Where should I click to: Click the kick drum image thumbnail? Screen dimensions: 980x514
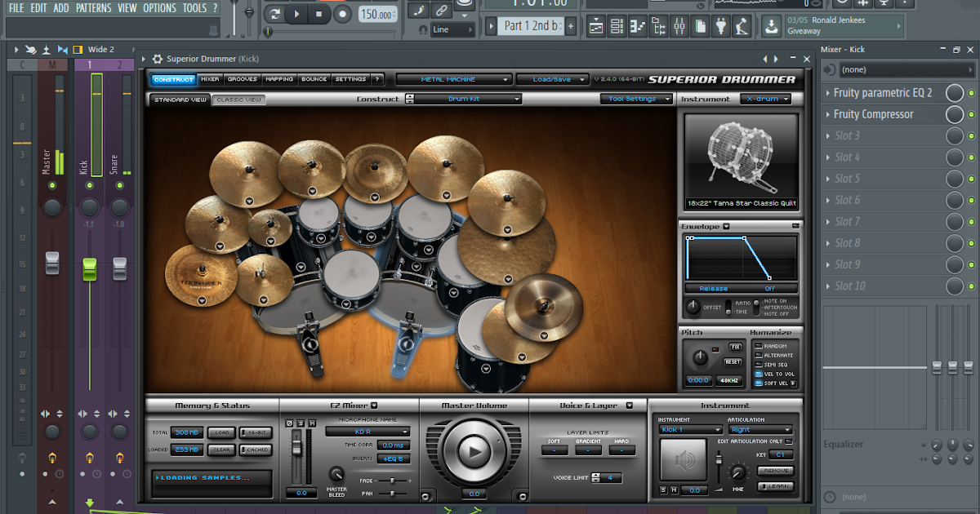741,161
